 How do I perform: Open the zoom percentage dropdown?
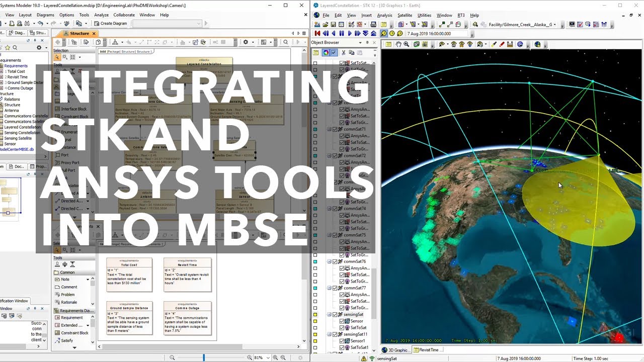[267, 357]
